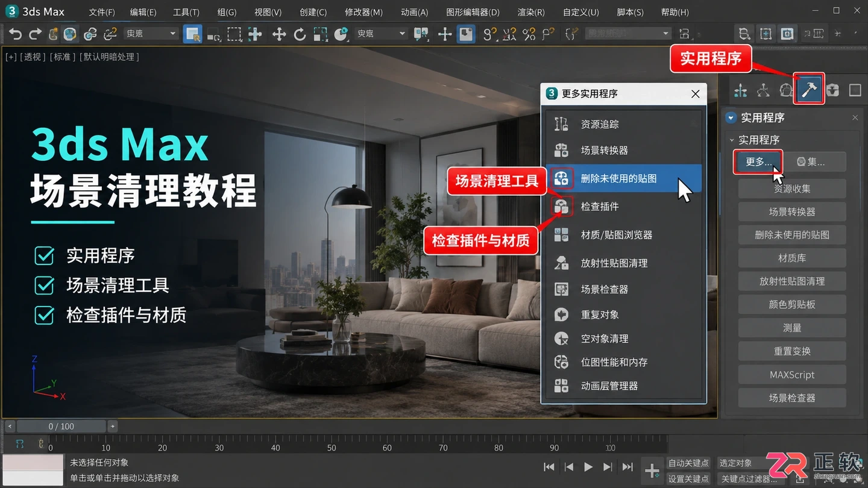This screenshot has height=488, width=868.
Task: Click the 重置变换 button in the utilities panel
Action: click(x=792, y=351)
